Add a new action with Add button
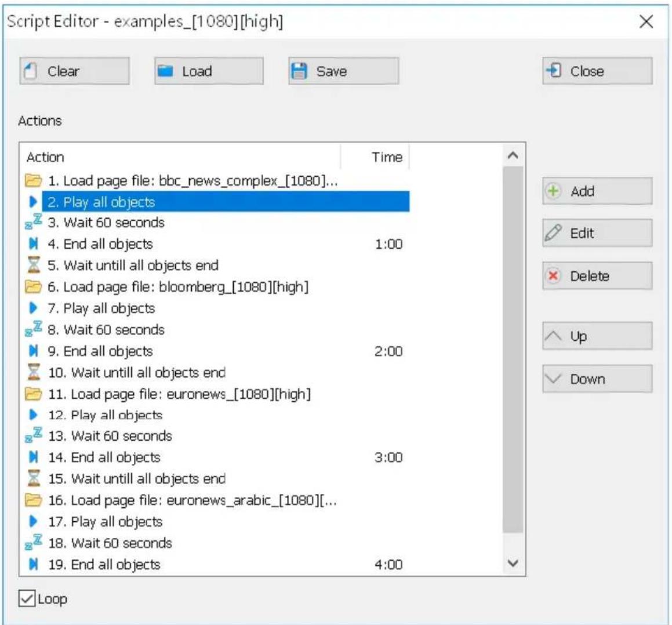 pos(597,191)
